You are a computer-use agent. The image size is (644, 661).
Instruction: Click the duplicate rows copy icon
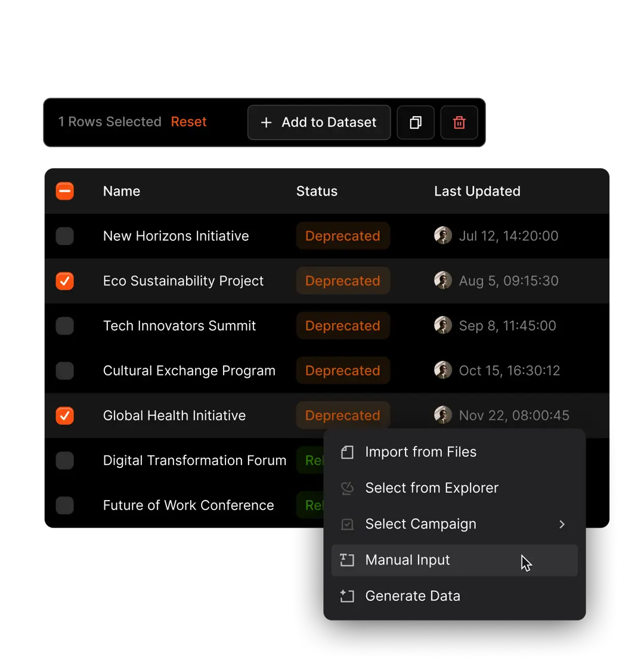[416, 123]
